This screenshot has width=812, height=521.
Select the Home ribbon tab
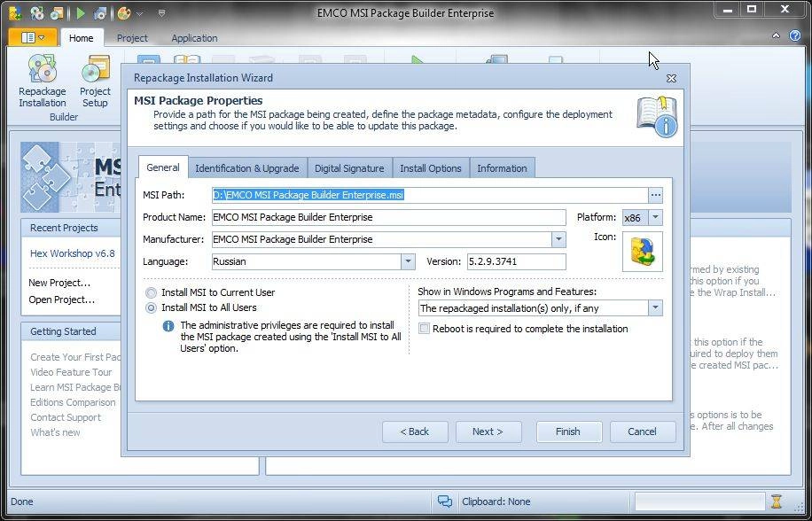[82, 38]
